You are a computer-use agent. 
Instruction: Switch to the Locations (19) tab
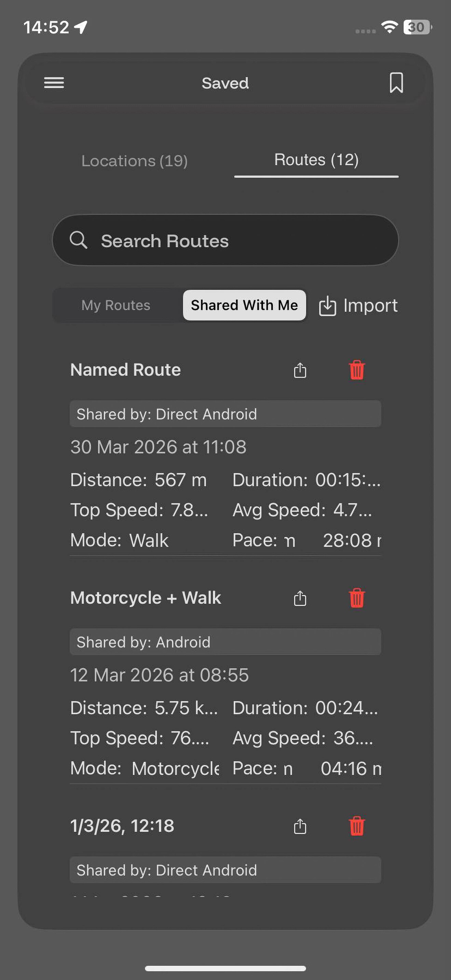135,161
